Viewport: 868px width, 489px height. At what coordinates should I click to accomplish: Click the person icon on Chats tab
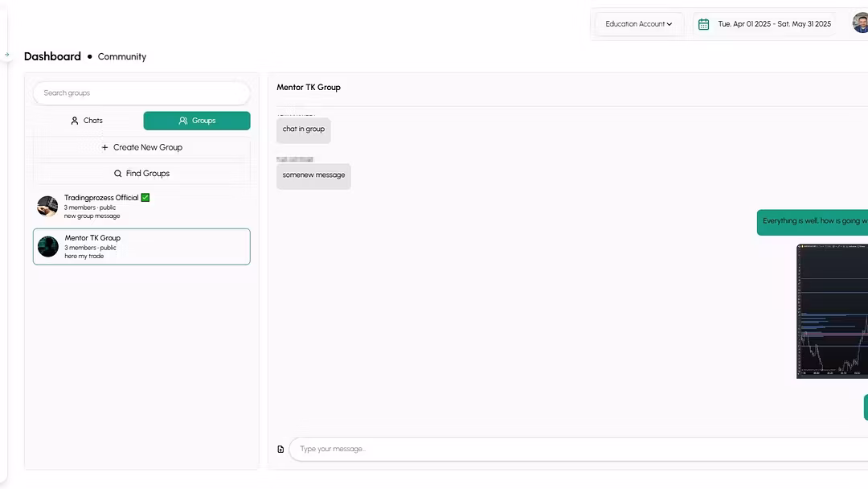click(x=74, y=121)
